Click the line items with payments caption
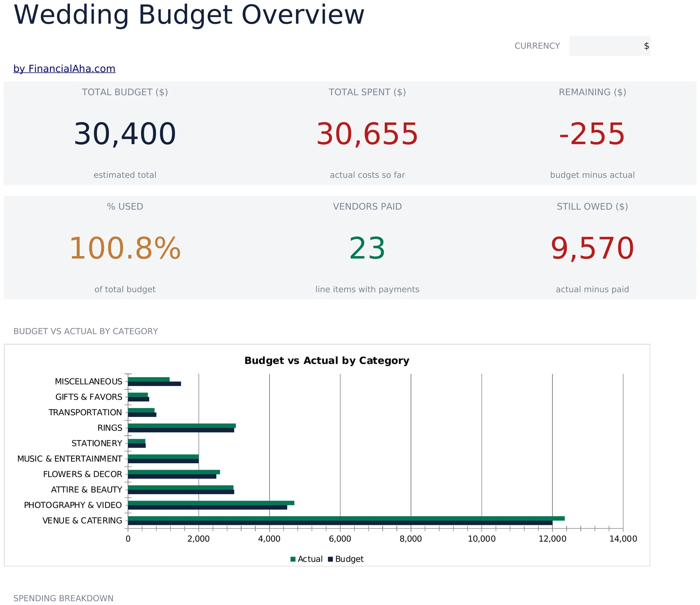 point(367,289)
